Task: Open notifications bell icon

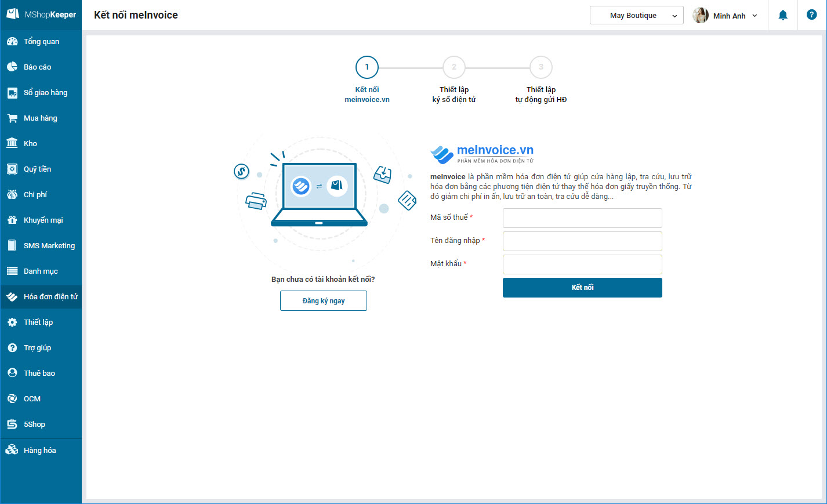Action: (x=783, y=15)
